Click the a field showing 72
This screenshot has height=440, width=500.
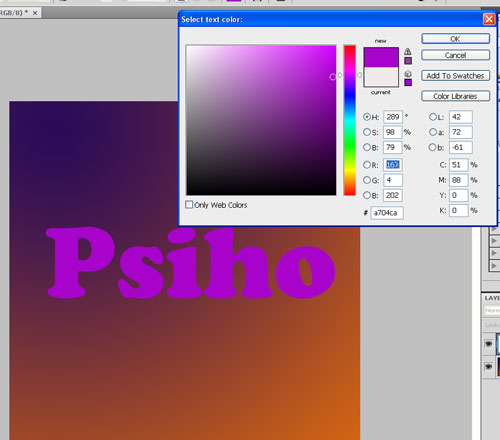pyautogui.click(x=461, y=132)
